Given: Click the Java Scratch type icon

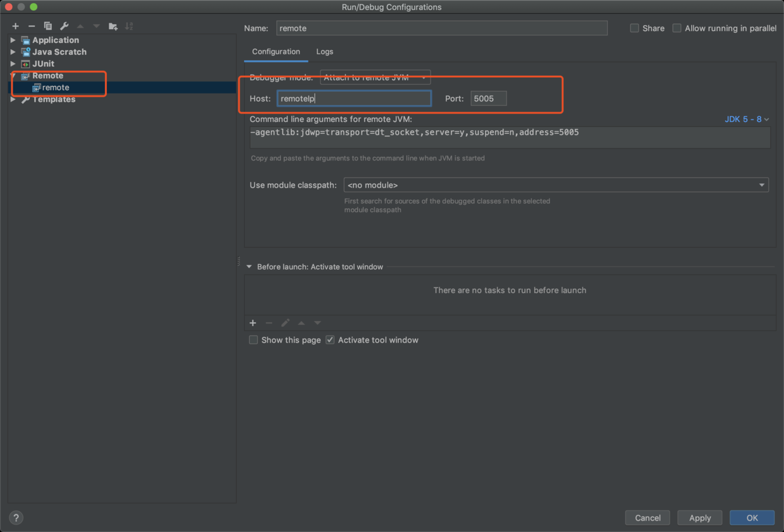Looking at the screenshot, I should click(x=25, y=52).
